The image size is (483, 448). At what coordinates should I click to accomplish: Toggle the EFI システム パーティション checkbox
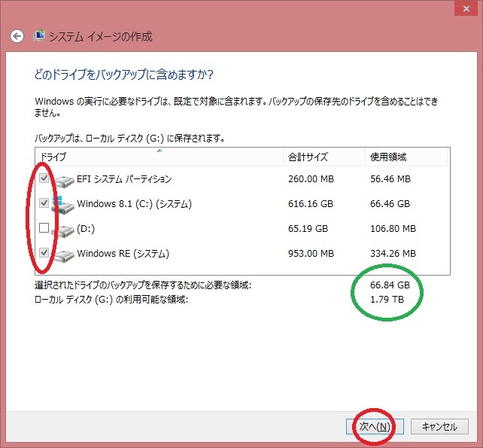44,178
